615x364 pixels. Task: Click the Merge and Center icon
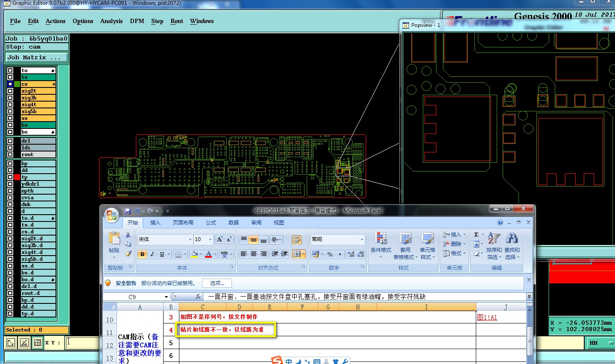pyautogui.click(x=296, y=254)
